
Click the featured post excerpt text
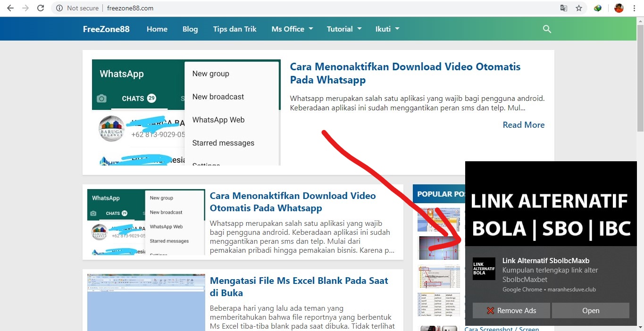tap(418, 103)
